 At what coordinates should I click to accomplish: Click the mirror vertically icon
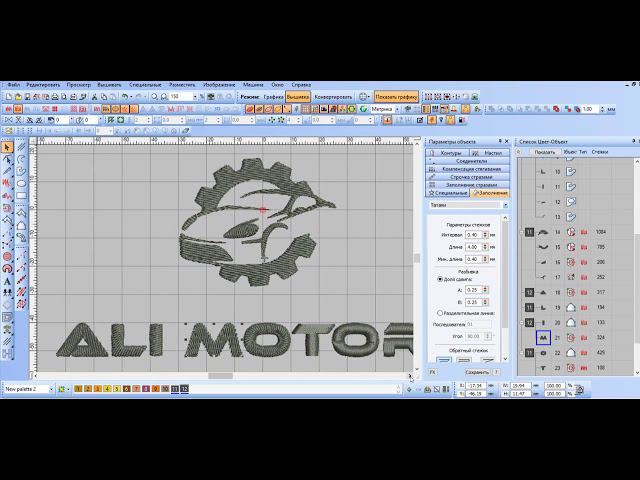18,120
